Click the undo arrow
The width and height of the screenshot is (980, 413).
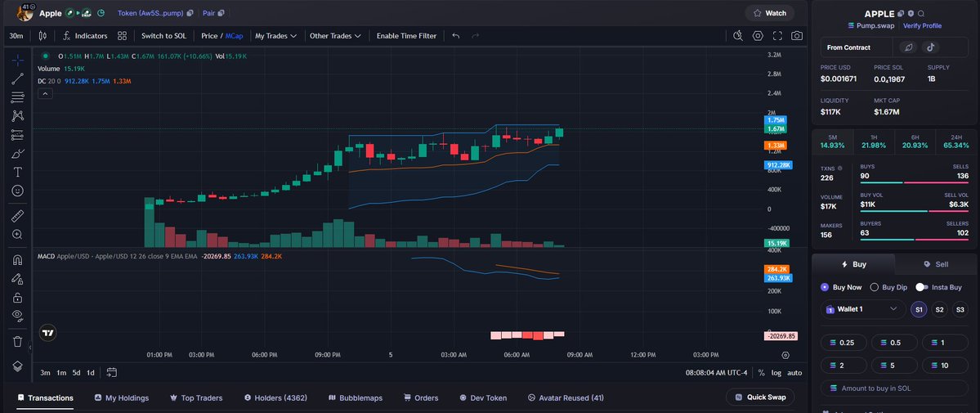456,36
